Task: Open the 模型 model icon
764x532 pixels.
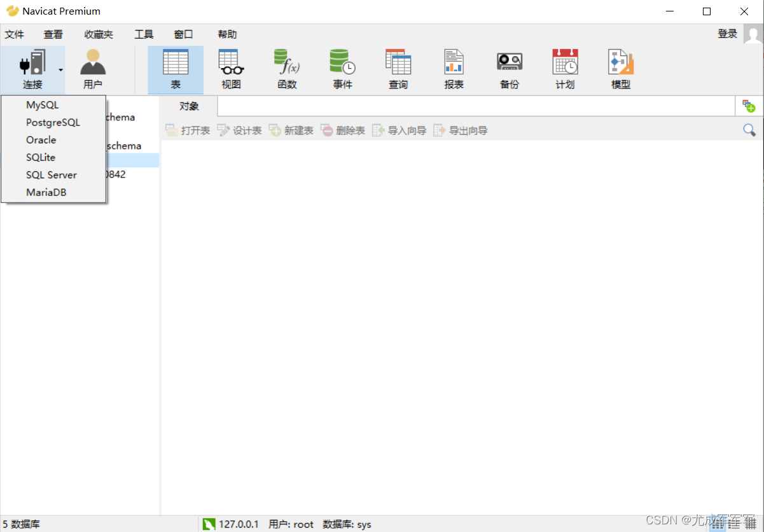Action: [621, 63]
